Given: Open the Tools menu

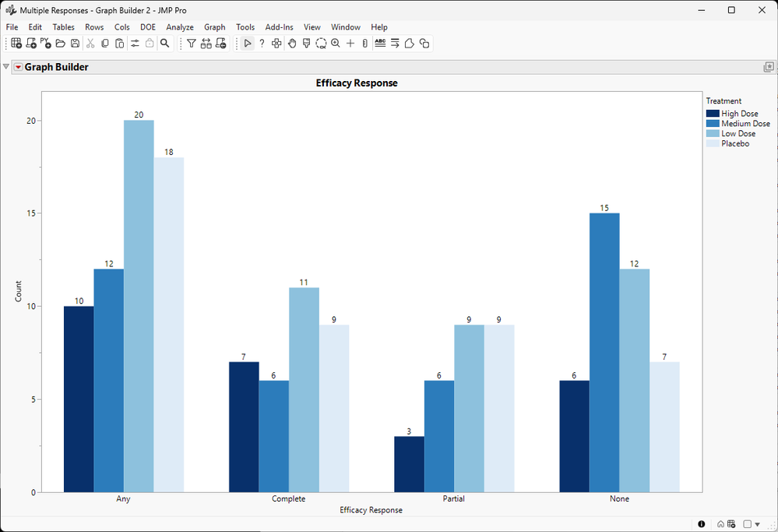Looking at the screenshot, I should pos(245,27).
